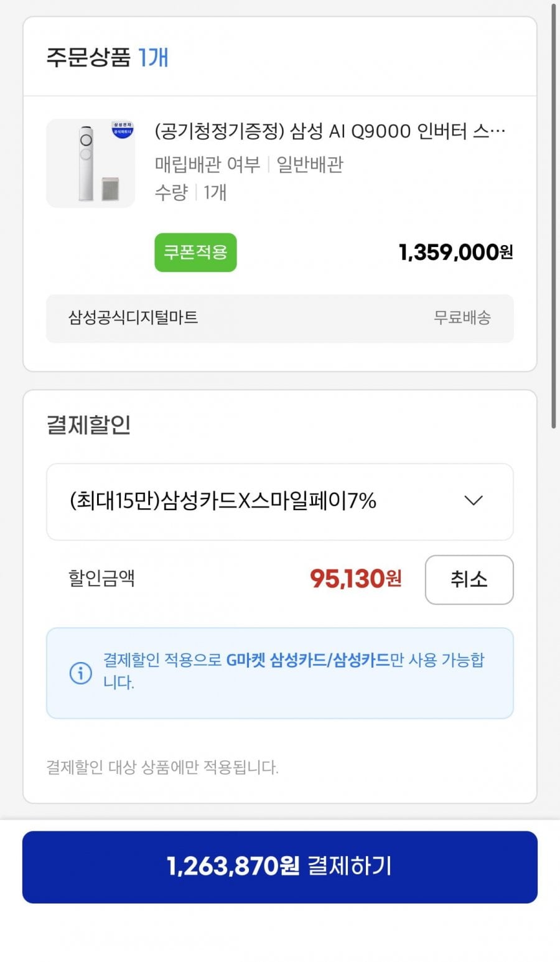Click the 결제할인 section heading
The width and height of the screenshot is (560, 962).
click(89, 425)
